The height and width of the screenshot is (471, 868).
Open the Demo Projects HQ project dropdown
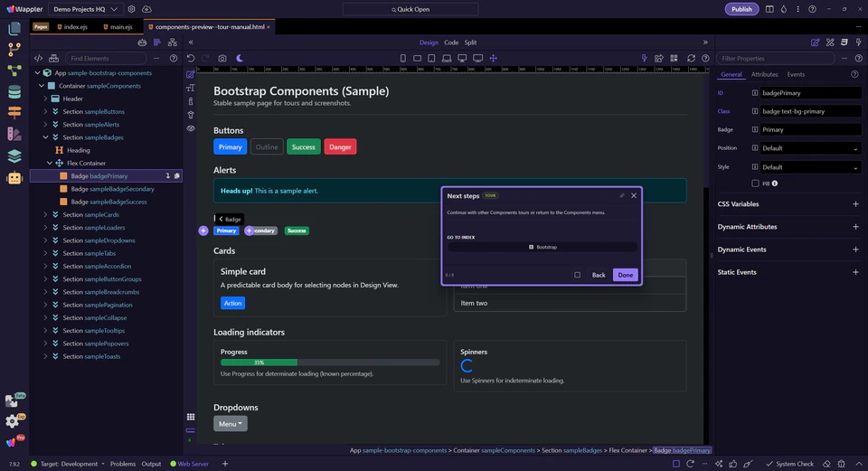85,9
